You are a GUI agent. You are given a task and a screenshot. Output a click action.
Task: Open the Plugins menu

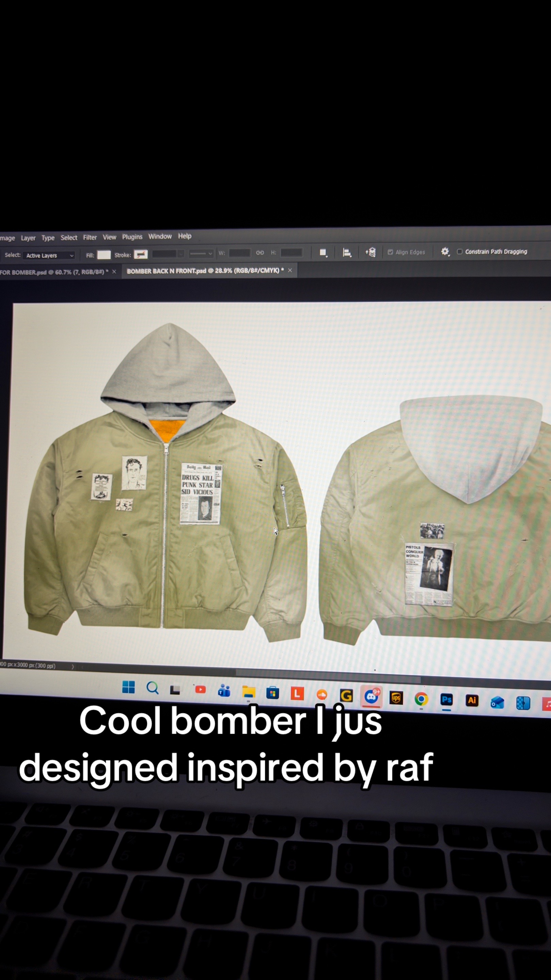pyautogui.click(x=132, y=237)
